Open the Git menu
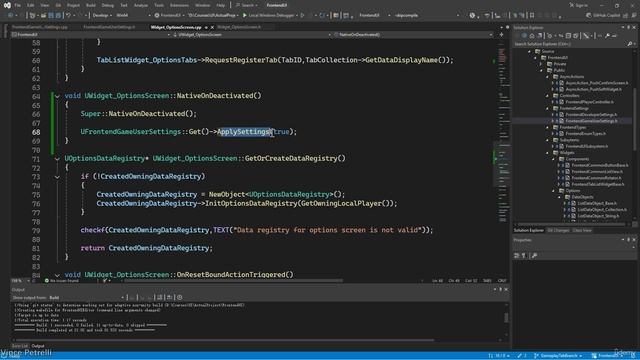 click(x=58, y=5)
